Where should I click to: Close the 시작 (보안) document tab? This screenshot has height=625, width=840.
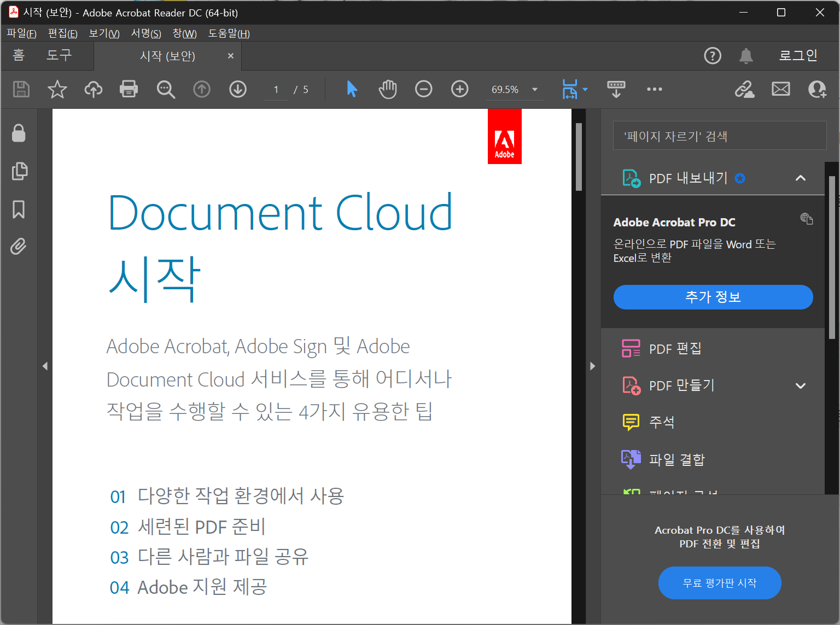click(231, 56)
